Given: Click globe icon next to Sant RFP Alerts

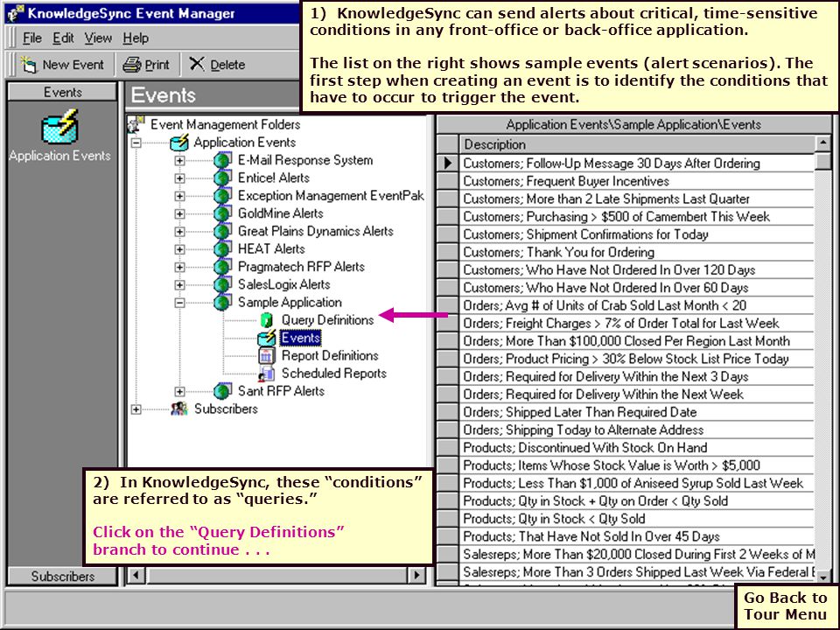Looking at the screenshot, I should pyautogui.click(x=222, y=391).
